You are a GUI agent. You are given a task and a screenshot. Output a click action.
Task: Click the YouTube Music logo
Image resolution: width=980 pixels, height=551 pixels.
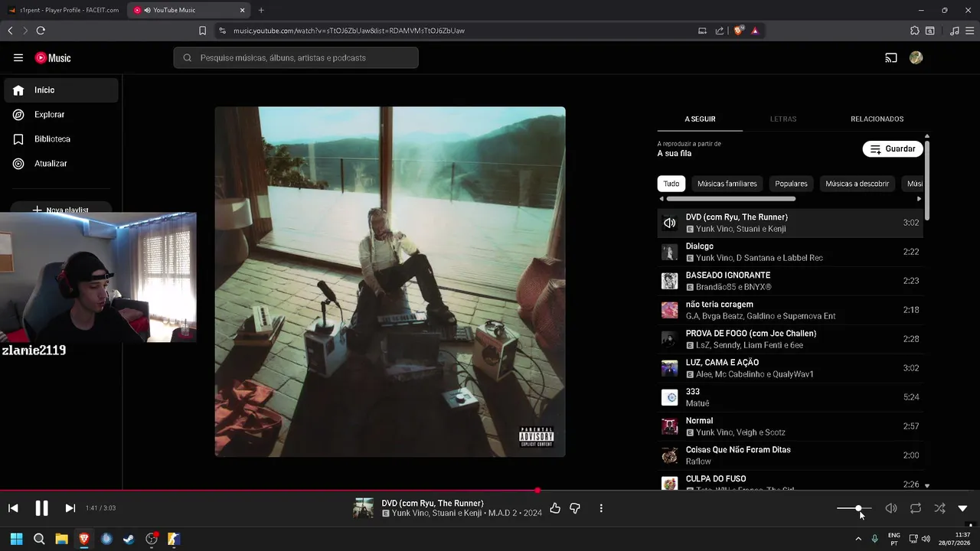pyautogui.click(x=53, y=57)
